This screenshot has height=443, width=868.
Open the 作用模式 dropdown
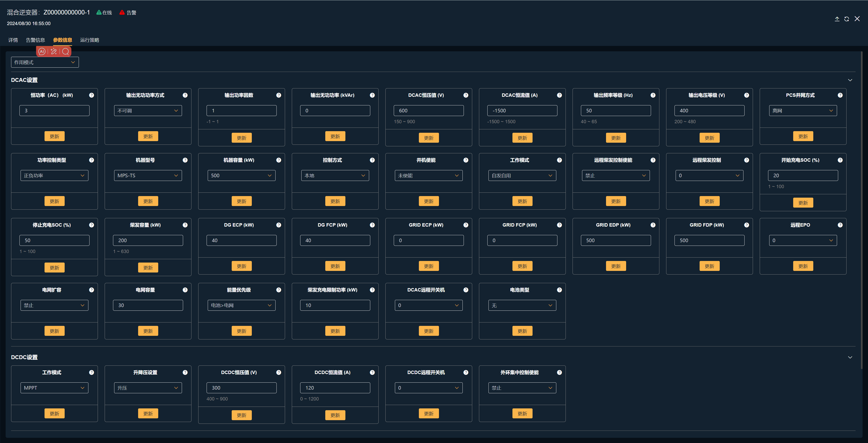45,62
